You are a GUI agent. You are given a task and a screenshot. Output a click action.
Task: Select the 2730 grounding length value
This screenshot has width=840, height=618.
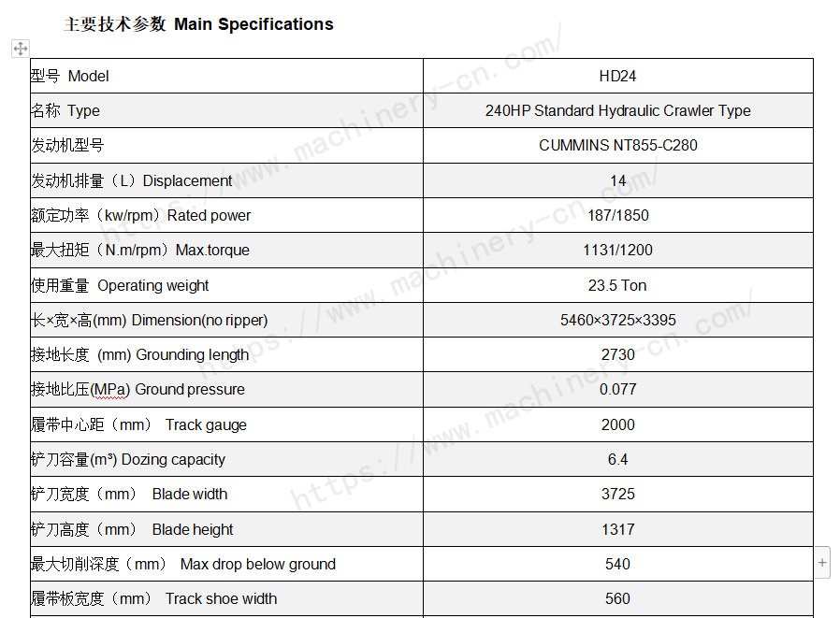pos(617,354)
